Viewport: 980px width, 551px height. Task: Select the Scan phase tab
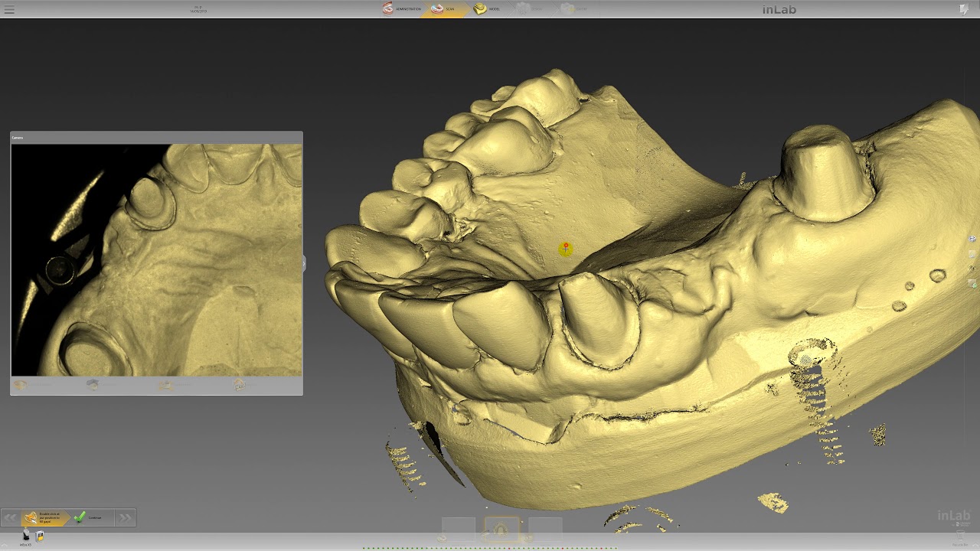pos(444,8)
